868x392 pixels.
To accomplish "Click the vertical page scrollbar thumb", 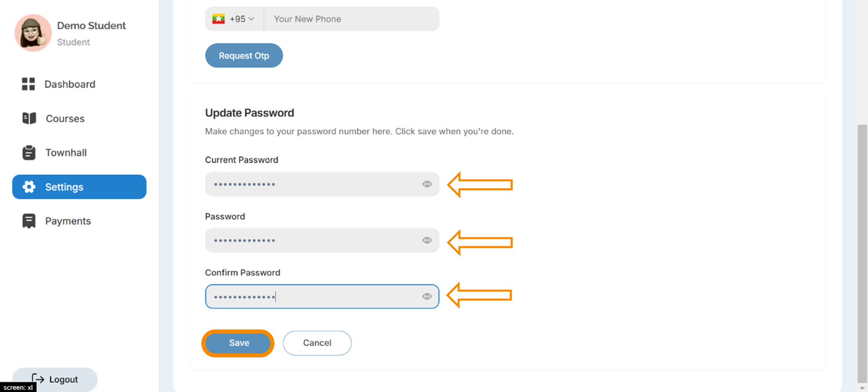I will (x=862, y=253).
